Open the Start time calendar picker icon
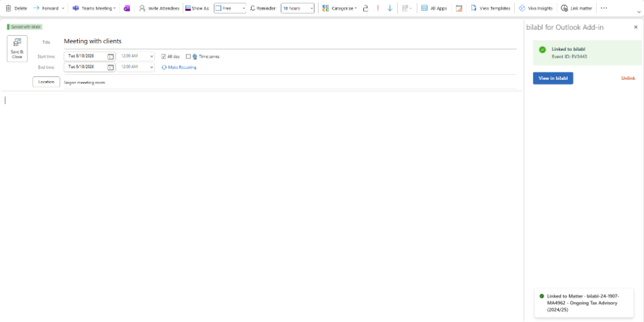 pos(111,56)
